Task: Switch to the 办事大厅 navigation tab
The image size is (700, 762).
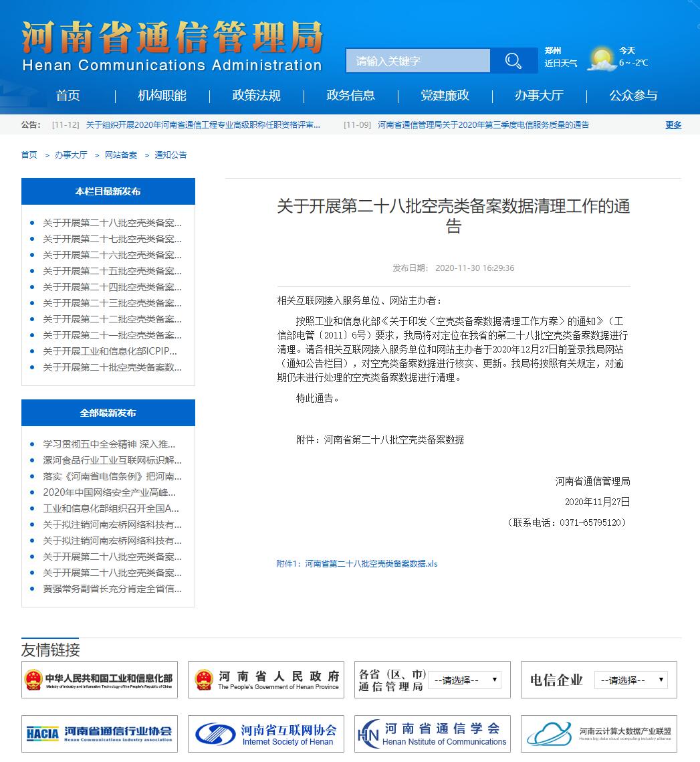Action: point(540,96)
